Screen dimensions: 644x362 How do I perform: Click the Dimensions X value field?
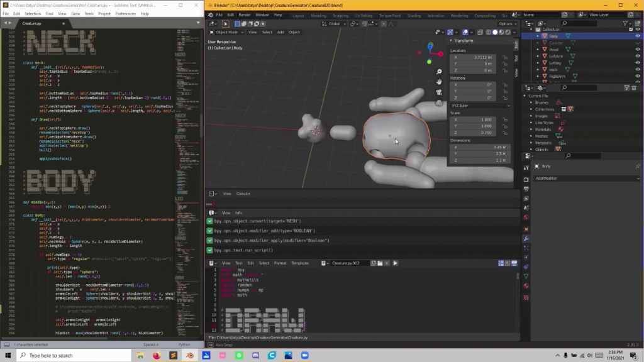(480, 147)
